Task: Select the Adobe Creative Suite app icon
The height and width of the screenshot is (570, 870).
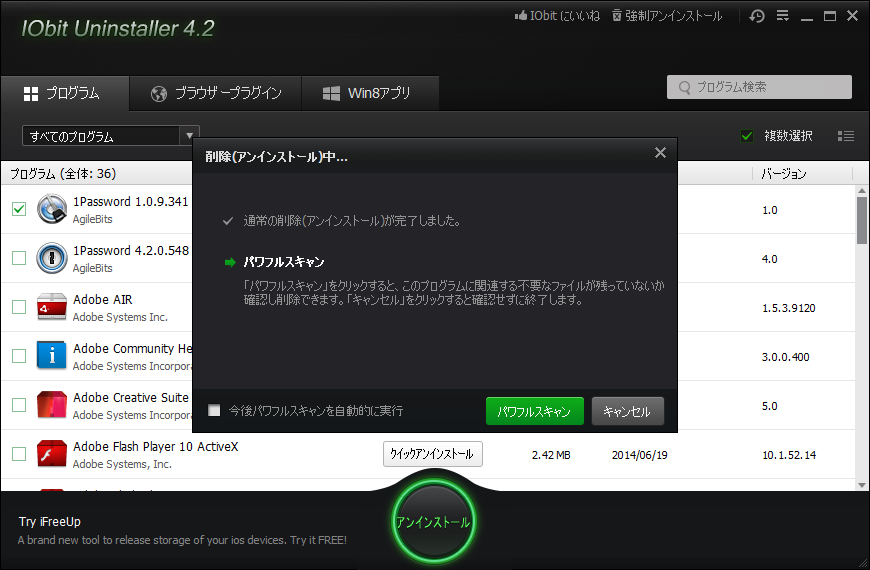Action: (52, 405)
